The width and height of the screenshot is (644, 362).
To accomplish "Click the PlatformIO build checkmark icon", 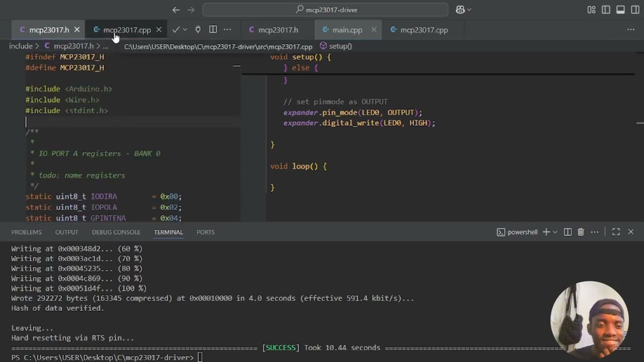I will coord(175,30).
